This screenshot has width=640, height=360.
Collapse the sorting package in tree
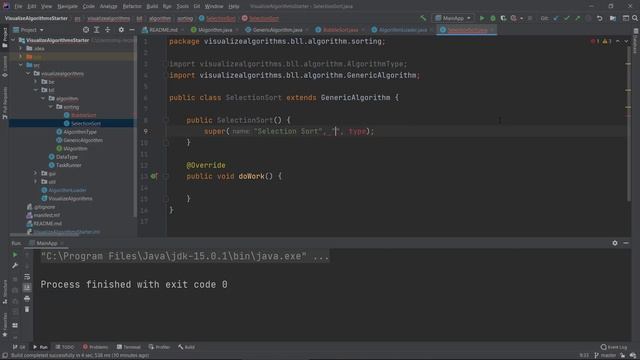[51, 107]
